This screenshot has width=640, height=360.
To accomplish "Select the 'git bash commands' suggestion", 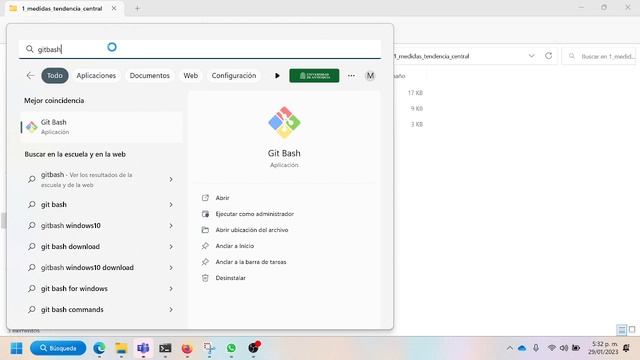I will pos(72,310).
